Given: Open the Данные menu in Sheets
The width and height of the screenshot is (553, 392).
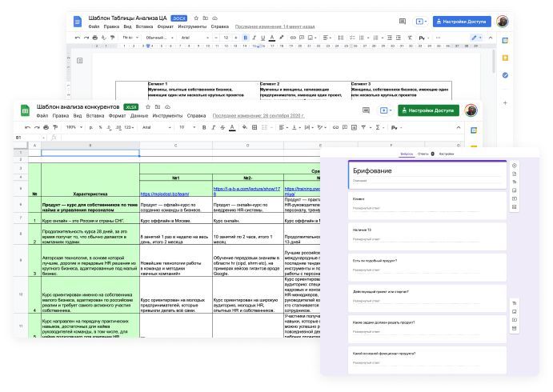Looking at the screenshot, I should click(x=139, y=116).
